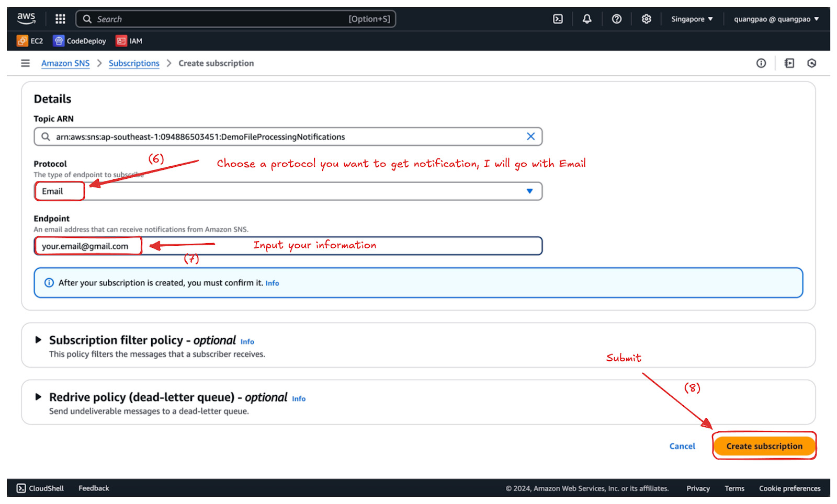This screenshot has height=504, width=837.
Task: Click the Endpoint email field
Action: (288, 246)
